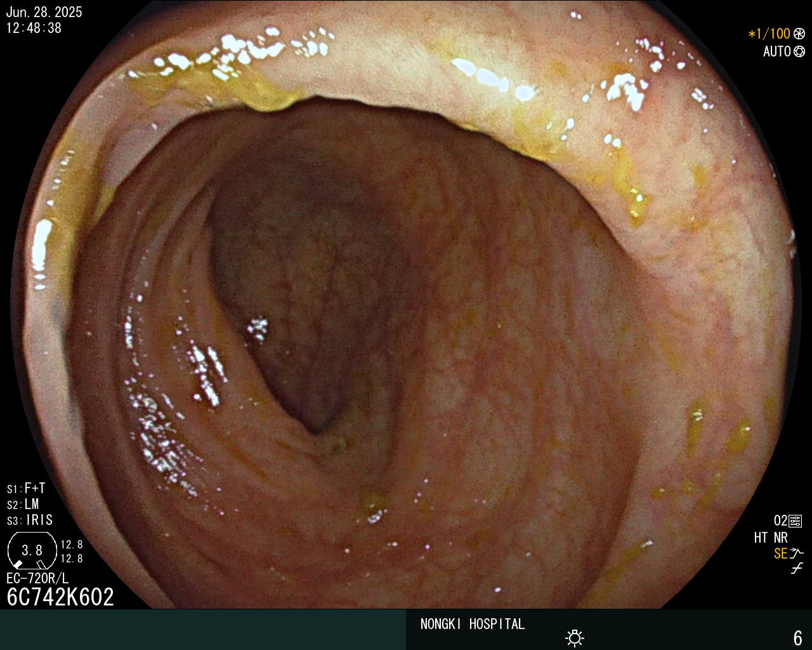Click the lower 12.8 diameter value

pyautogui.click(x=72, y=559)
